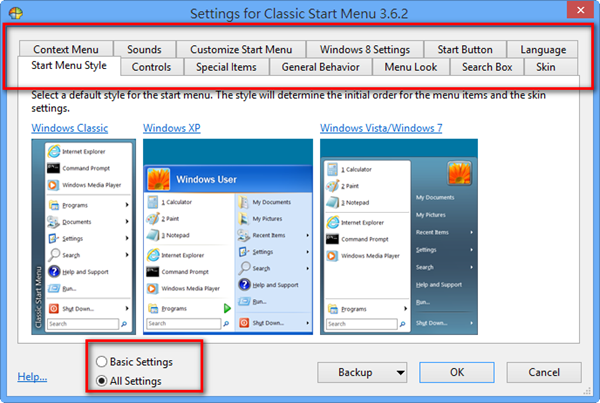The width and height of the screenshot is (600, 403).
Task: Switch to the Start Button tab
Action: 465,50
